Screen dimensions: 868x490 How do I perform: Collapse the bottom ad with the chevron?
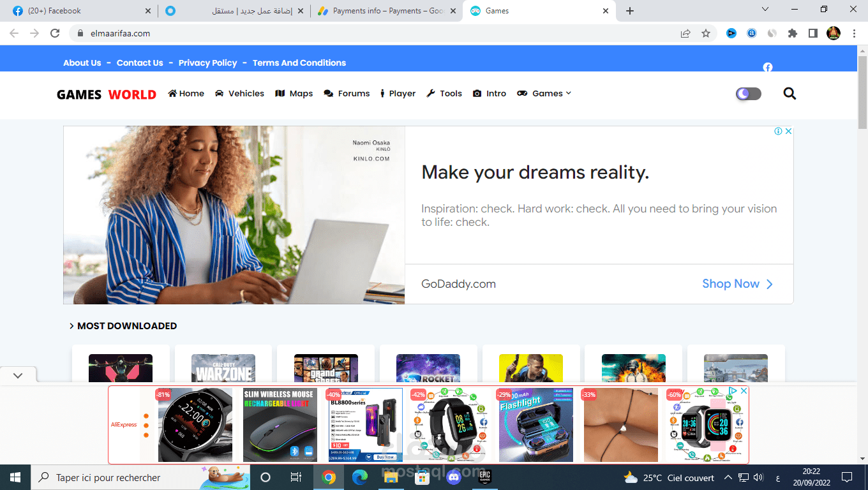(18, 376)
